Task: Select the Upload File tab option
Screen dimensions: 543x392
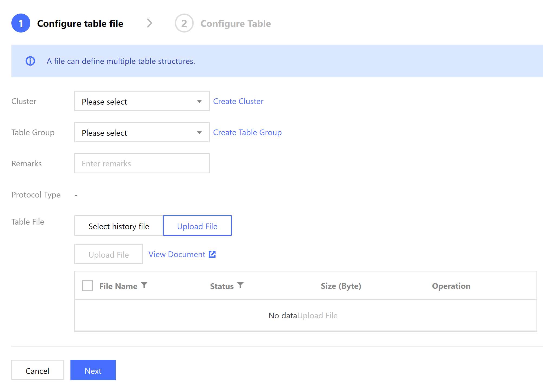Action: [197, 226]
